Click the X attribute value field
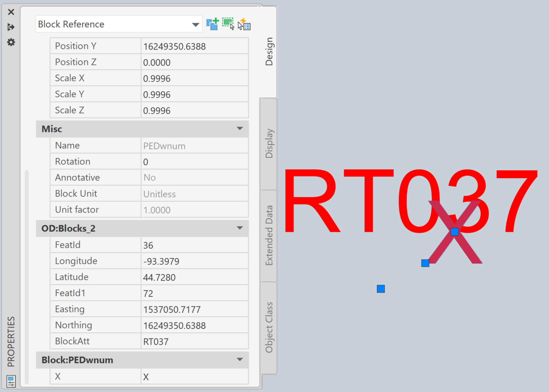Image resolution: width=549 pixels, height=392 pixels. pos(195,377)
